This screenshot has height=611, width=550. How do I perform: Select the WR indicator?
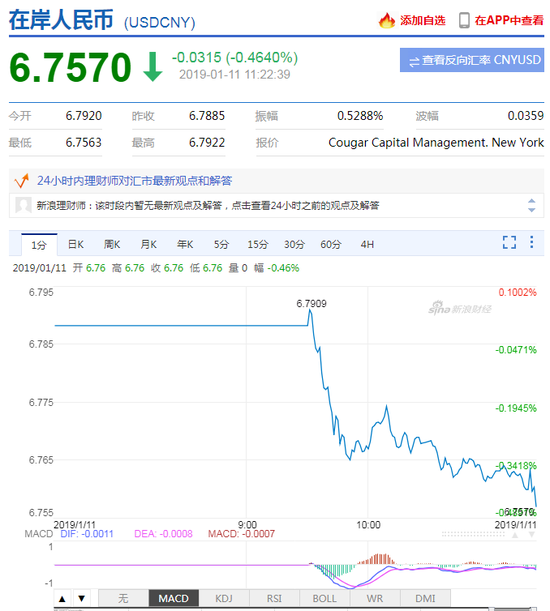[x=375, y=599]
